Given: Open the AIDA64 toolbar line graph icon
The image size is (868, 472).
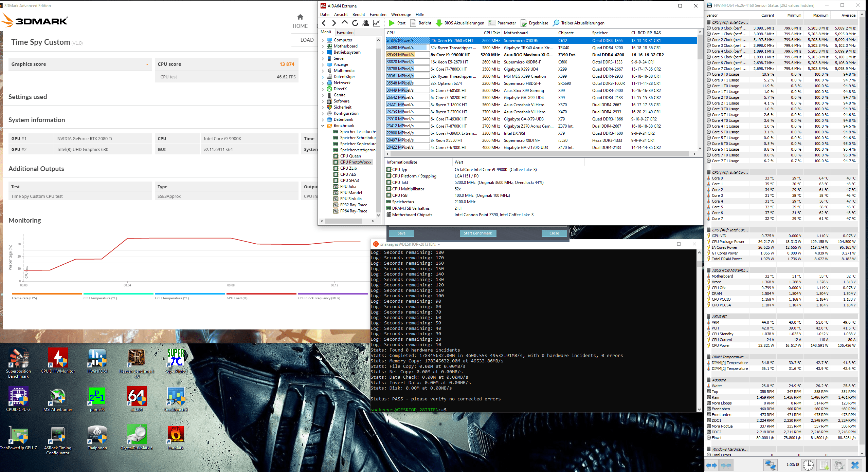Looking at the screenshot, I should pyautogui.click(x=376, y=23).
